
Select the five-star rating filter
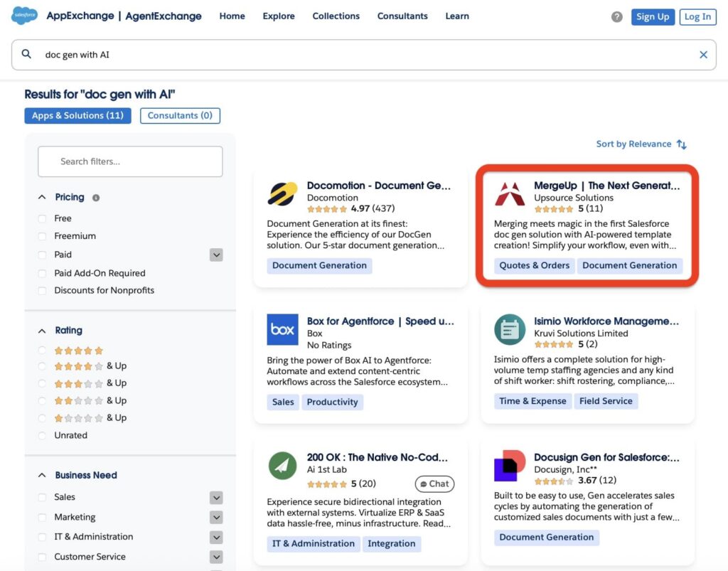42,351
